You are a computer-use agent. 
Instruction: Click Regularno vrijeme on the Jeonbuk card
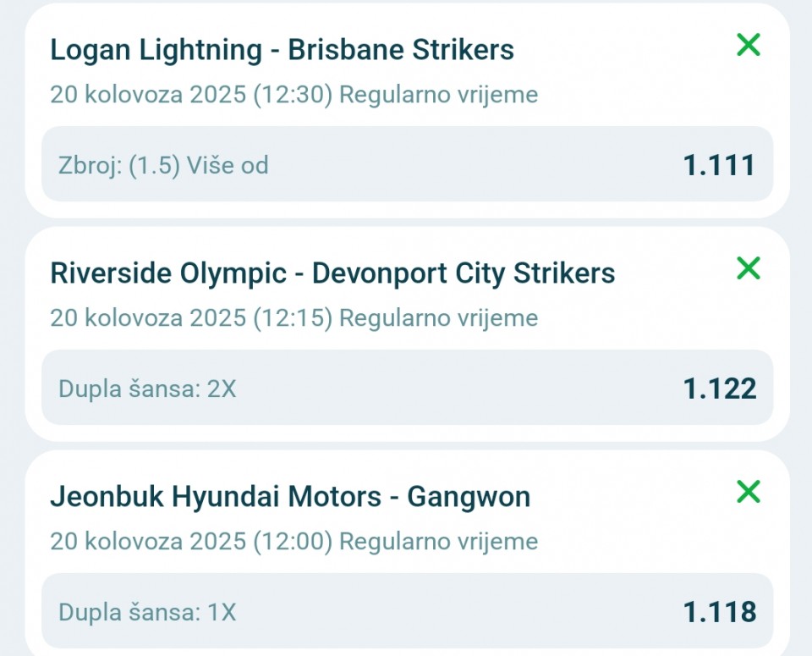pos(439,542)
